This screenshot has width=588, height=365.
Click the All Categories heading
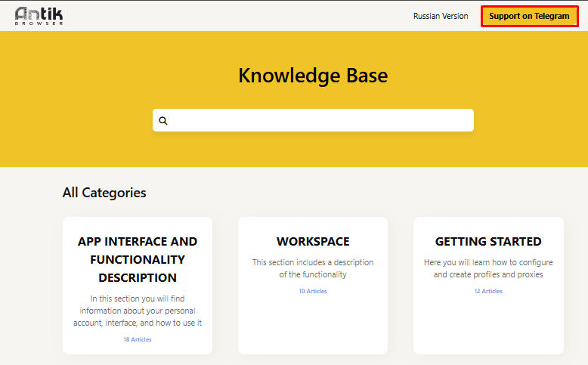[x=104, y=193]
